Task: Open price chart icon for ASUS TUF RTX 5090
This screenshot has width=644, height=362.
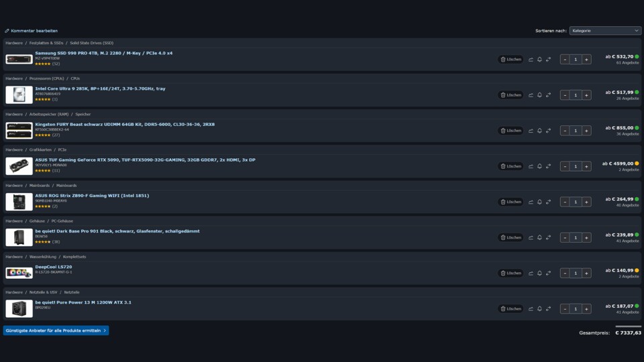Action: 531,166
